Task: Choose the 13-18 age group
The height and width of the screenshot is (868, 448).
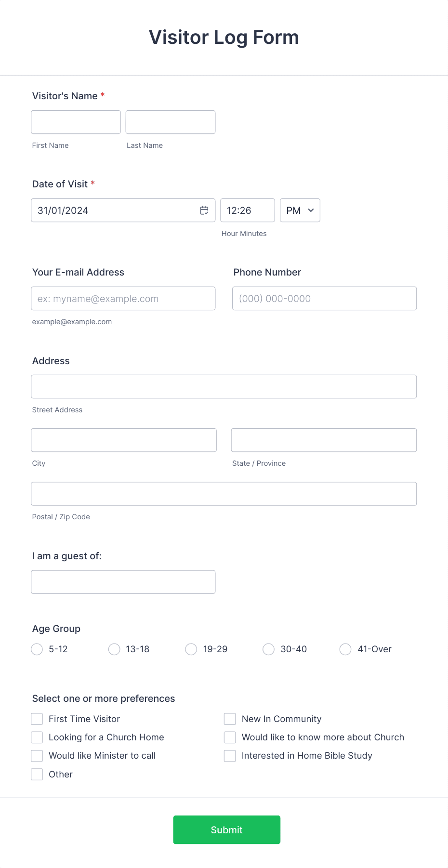Action: point(114,649)
